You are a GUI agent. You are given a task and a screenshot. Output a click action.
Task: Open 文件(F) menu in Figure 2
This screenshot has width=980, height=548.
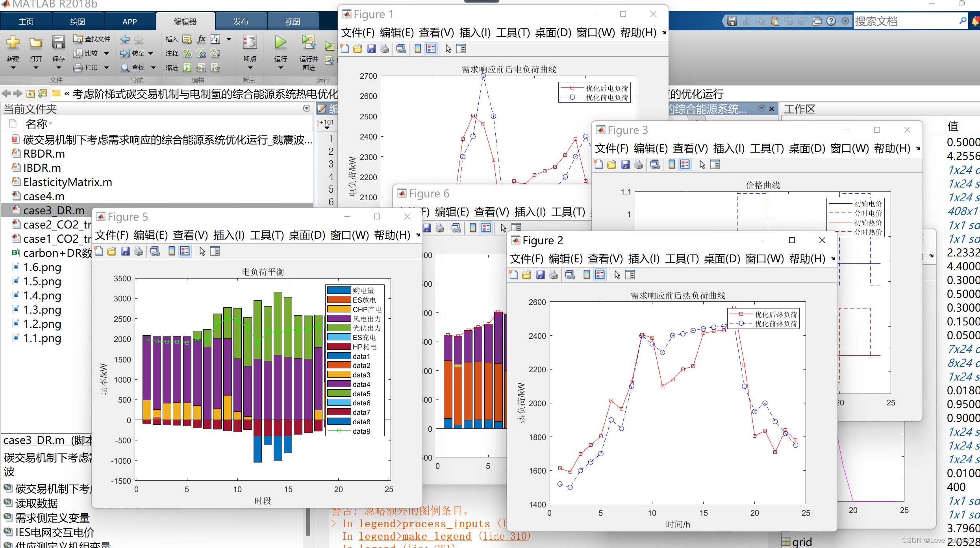tap(526, 259)
